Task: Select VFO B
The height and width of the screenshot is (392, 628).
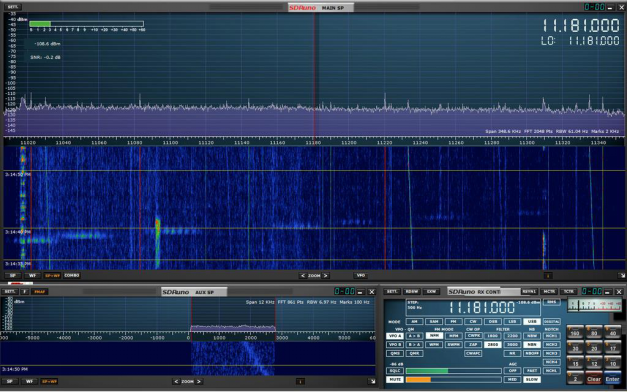Action: [395, 345]
